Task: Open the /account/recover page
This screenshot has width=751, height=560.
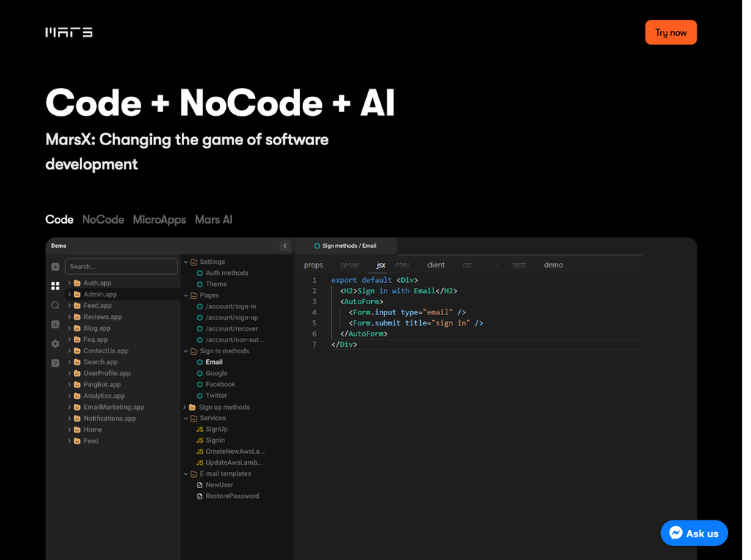Action: 232,329
